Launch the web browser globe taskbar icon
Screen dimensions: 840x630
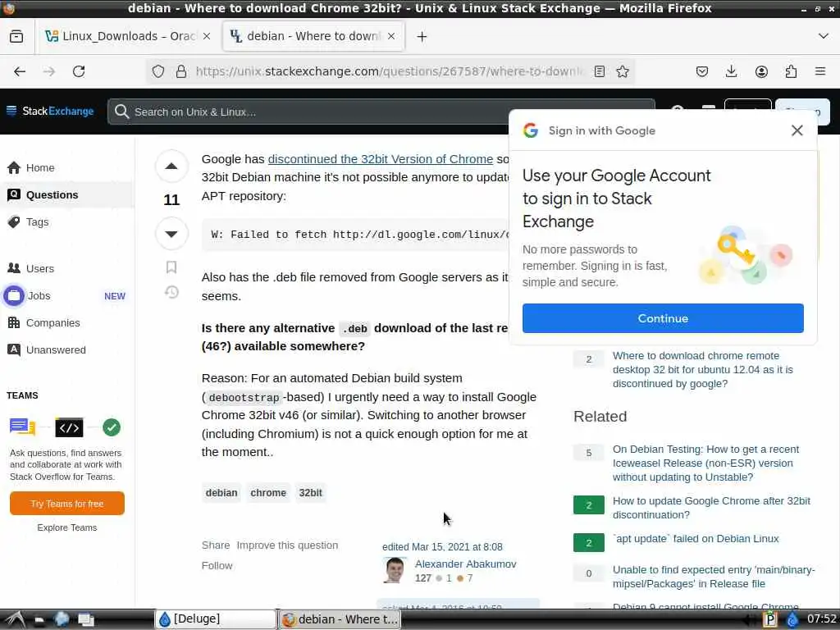point(62,619)
